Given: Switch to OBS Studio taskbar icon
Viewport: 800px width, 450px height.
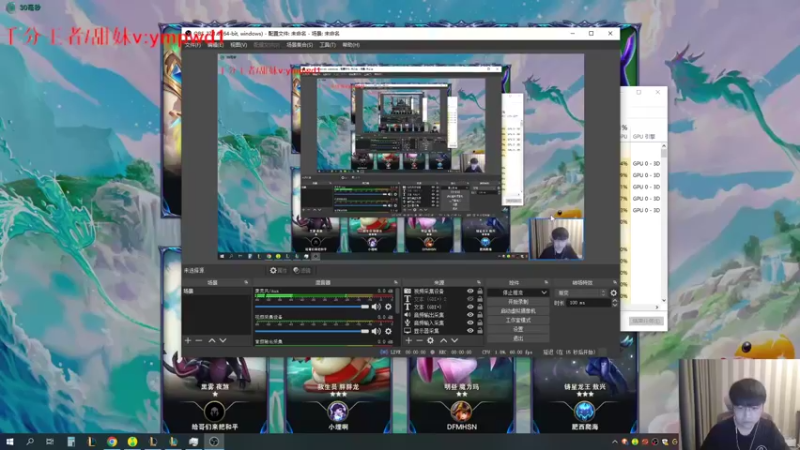Looking at the screenshot, I should (x=214, y=441).
